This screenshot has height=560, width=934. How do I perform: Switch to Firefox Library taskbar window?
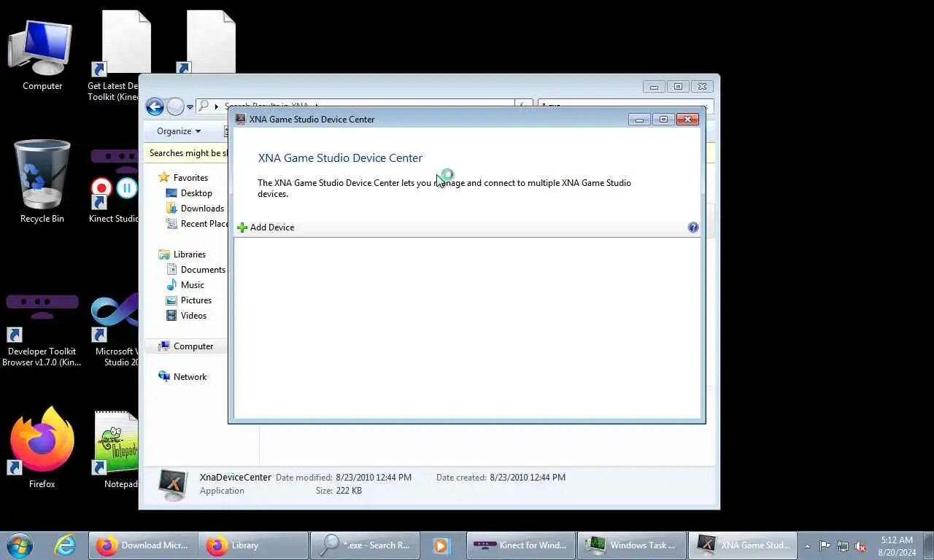pyautogui.click(x=253, y=545)
